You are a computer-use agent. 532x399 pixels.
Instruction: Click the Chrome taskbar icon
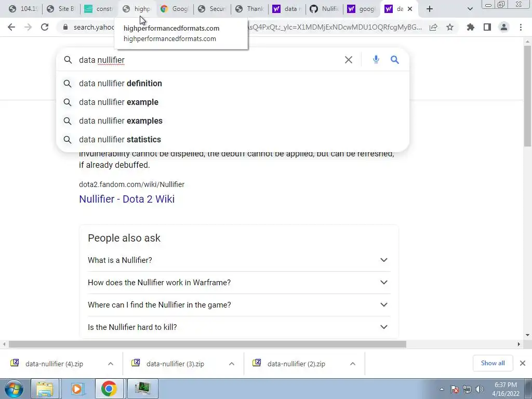tap(109, 389)
